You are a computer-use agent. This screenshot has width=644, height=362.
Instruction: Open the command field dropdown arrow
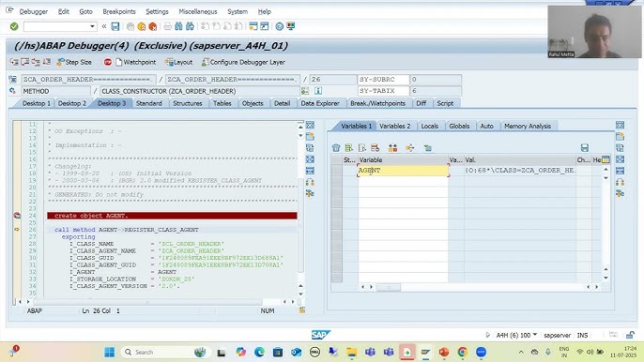click(92, 26)
